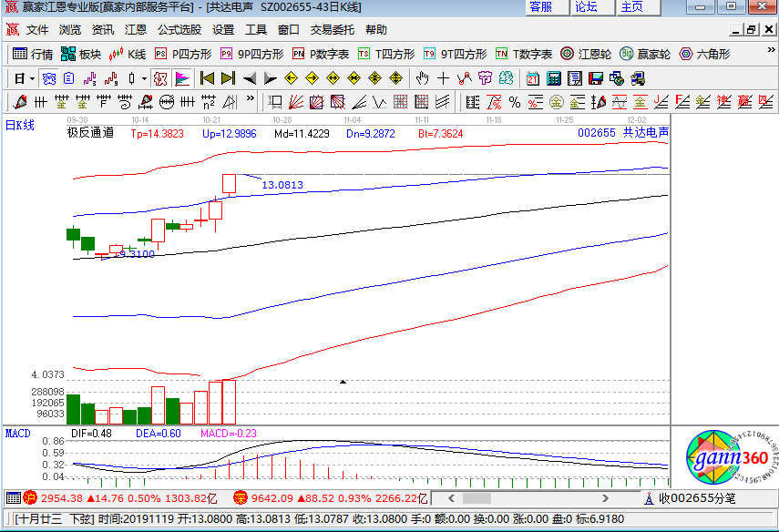This screenshot has height=532, width=779.
Task: Select the red pencil drawing tool
Action: [20, 102]
